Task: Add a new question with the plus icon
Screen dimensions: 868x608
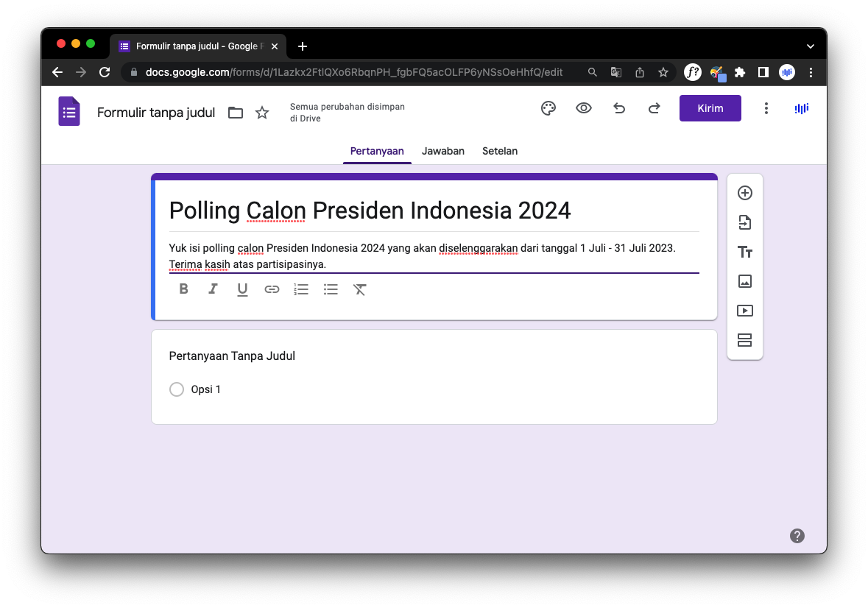Action: pos(744,193)
